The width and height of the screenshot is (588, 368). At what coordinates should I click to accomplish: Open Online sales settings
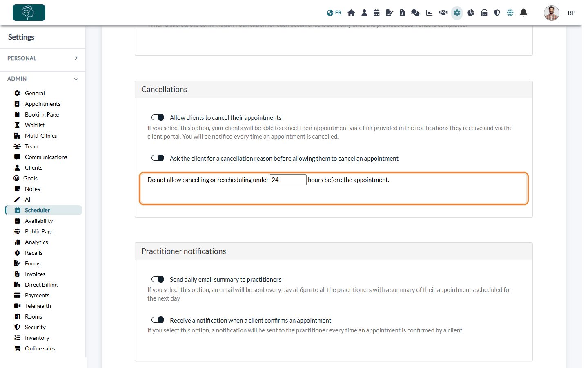pyautogui.click(x=40, y=348)
